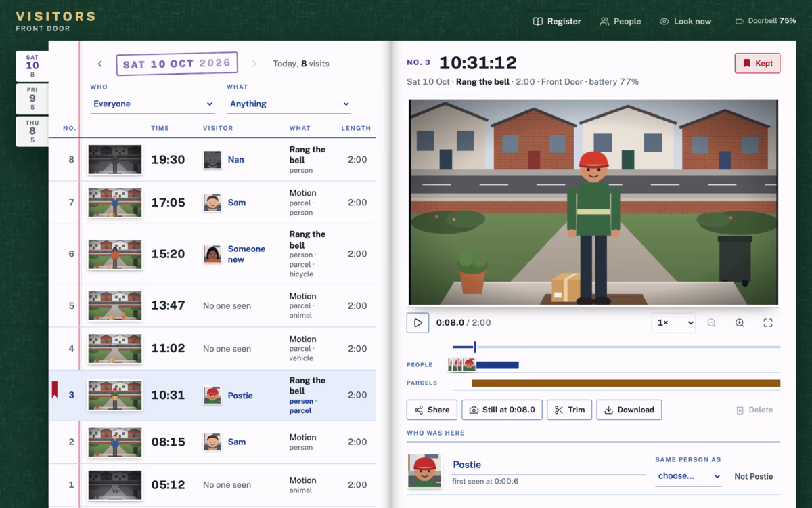
Task: Switch to the Fri 9 date tab
Action: click(x=32, y=98)
